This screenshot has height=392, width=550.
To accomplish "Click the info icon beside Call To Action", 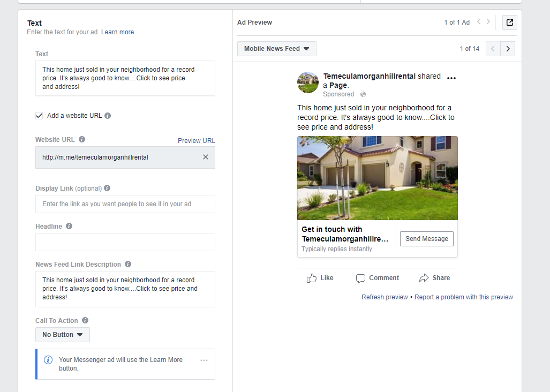I will pos(85,320).
